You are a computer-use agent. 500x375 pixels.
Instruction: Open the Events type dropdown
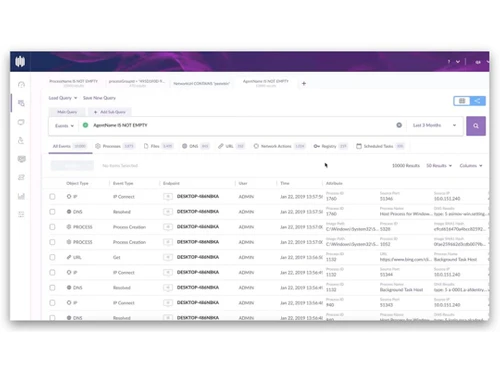click(x=64, y=126)
